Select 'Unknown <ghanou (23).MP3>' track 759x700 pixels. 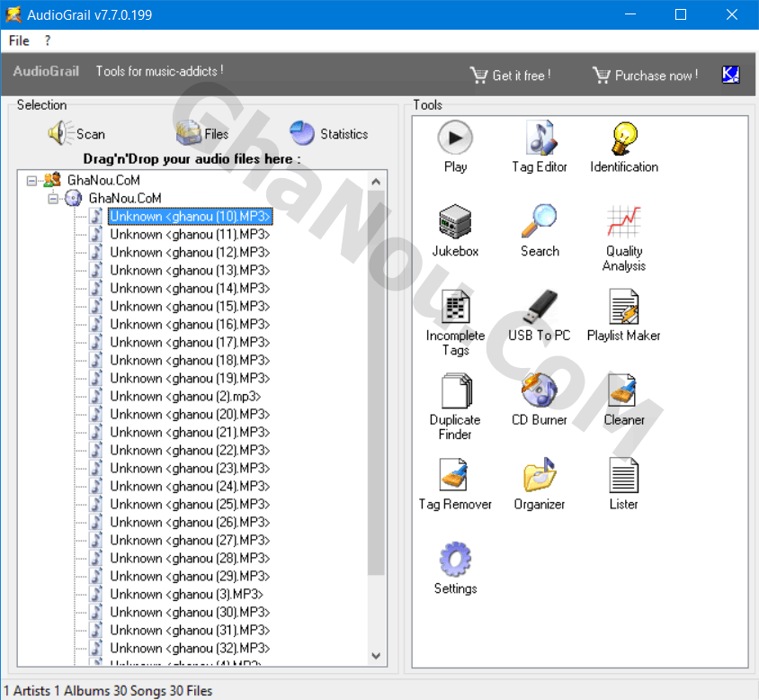tap(190, 468)
